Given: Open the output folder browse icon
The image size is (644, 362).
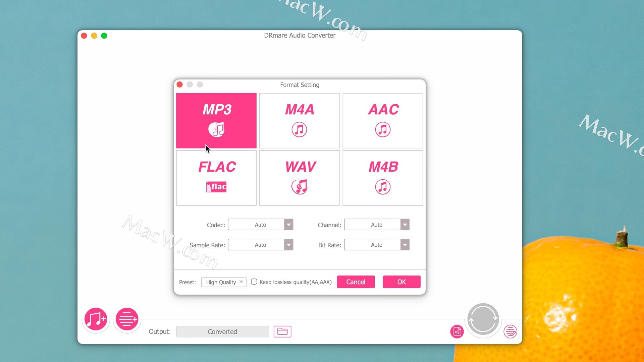Looking at the screenshot, I should (282, 331).
